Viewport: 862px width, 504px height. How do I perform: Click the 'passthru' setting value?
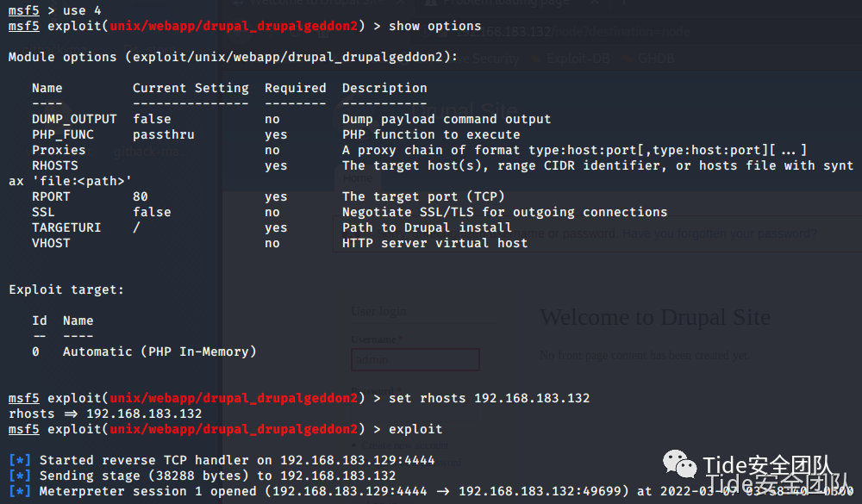pyautogui.click(x=163, y=134)
